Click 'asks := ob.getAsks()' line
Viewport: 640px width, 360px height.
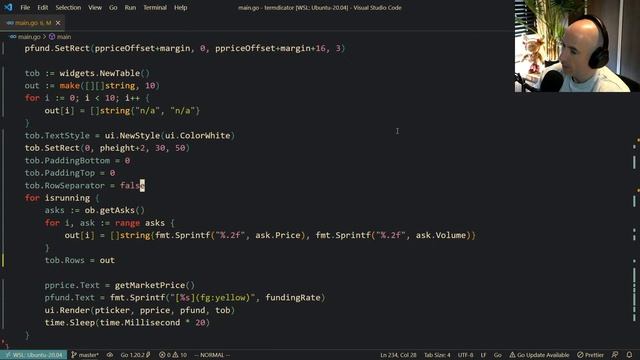tap(95, 211)
